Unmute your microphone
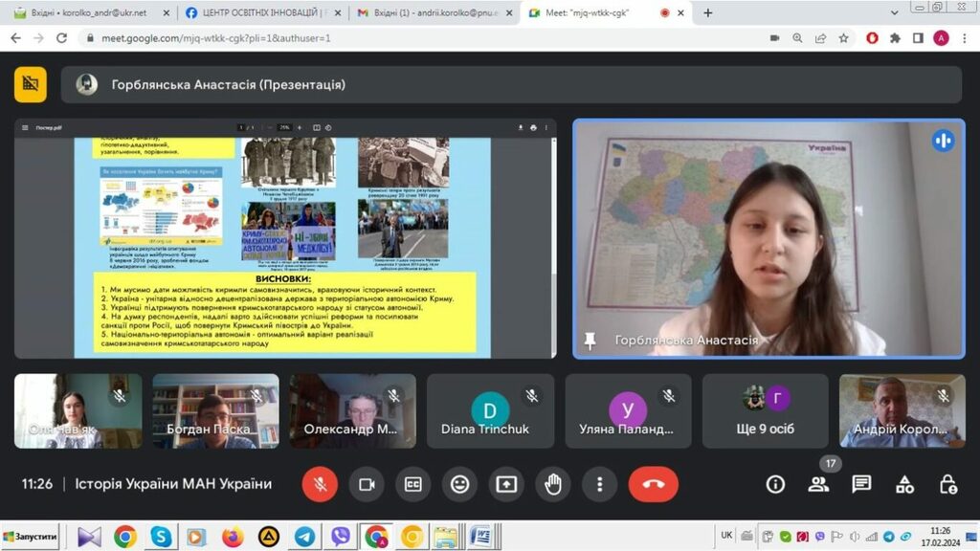 pyautogui.click(x=320, y=484)
